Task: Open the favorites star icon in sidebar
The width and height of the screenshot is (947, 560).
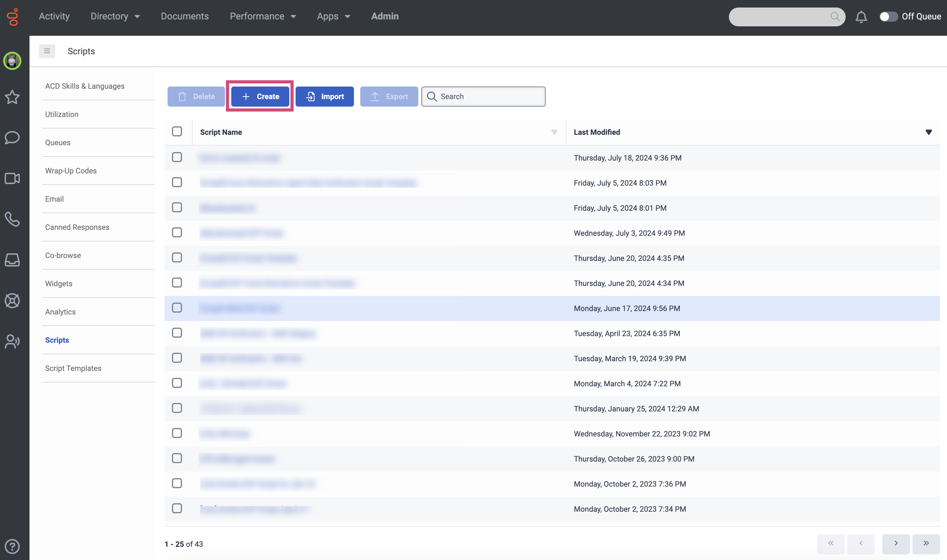Action: (x=12, y=97)
